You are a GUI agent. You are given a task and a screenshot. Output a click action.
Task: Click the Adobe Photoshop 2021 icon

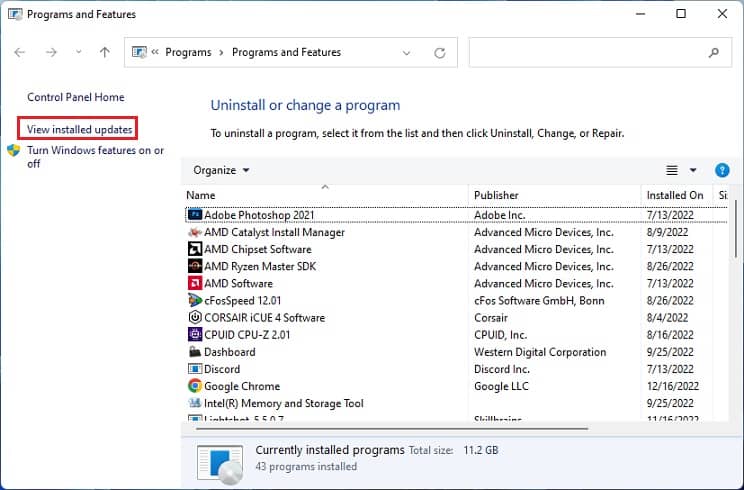pos(195,215)
